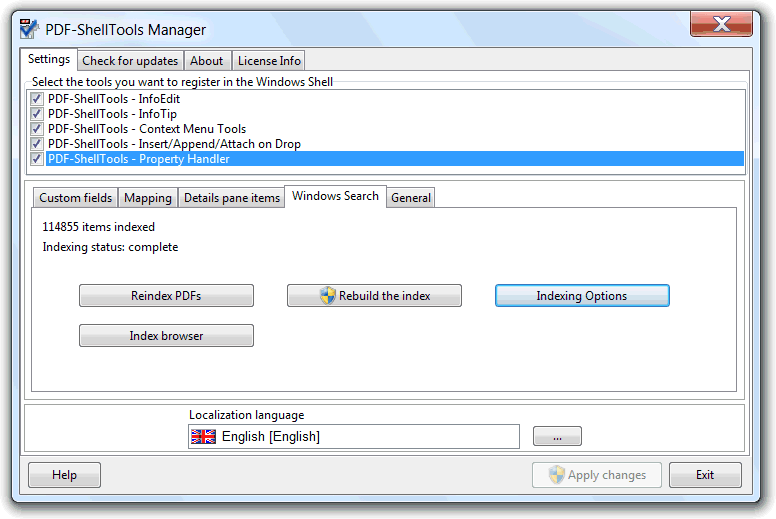
Task: Open the Mapping tab
Action: [148, 198]
